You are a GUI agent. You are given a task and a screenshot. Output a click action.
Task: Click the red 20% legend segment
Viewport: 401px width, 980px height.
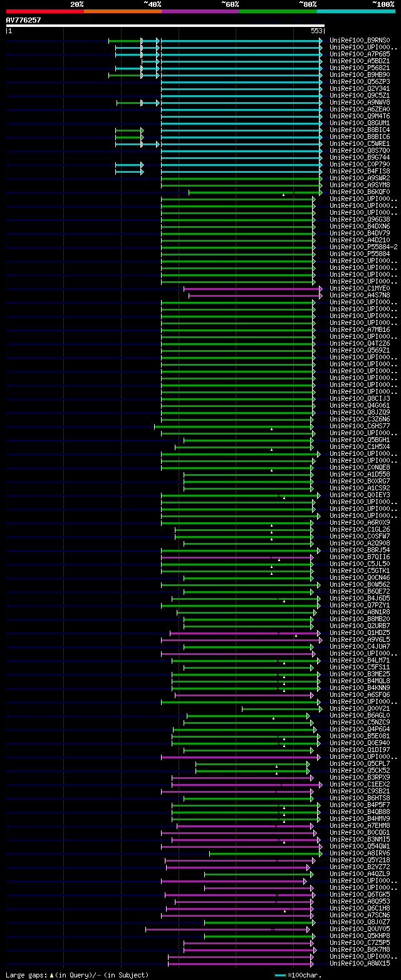45,11
